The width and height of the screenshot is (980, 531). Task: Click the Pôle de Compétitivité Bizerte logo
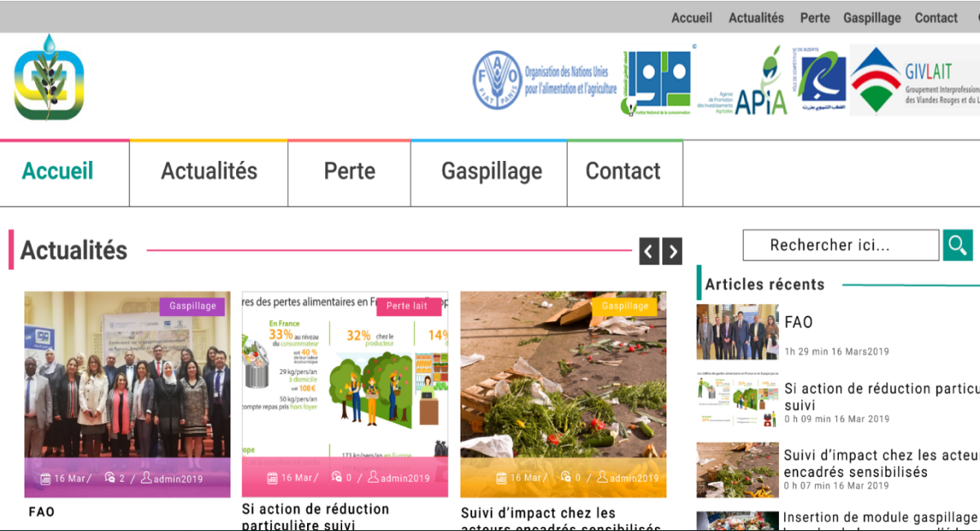click(x=819, y=81)
